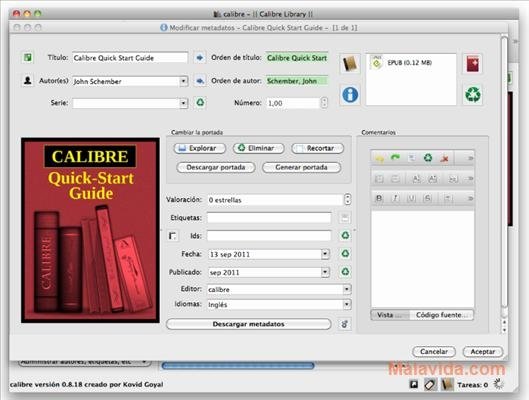Expand the Autor(es) dropdown
The width and height of the screenshot is (529, 400).
(183, 81)
